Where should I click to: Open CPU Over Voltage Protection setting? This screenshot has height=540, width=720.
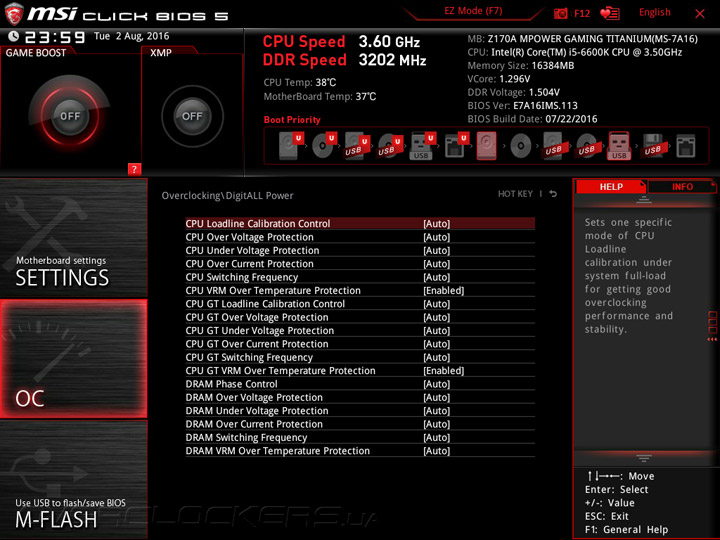(x=360, y=237)
